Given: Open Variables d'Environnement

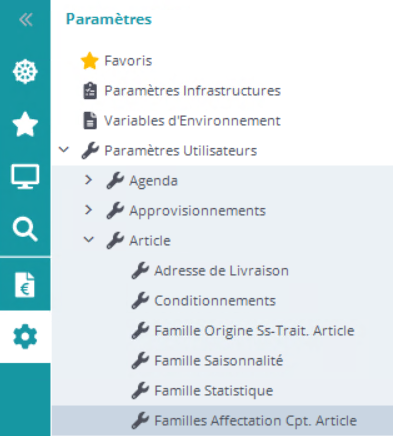Looking at the screenshot, I should pyautogui.click(x=192, y=121).
